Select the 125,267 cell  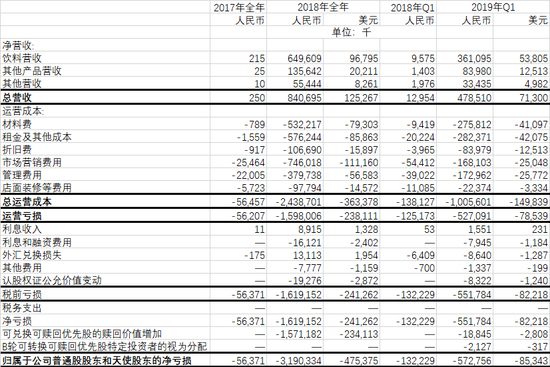pyautogui.click(x=361, y=98)
